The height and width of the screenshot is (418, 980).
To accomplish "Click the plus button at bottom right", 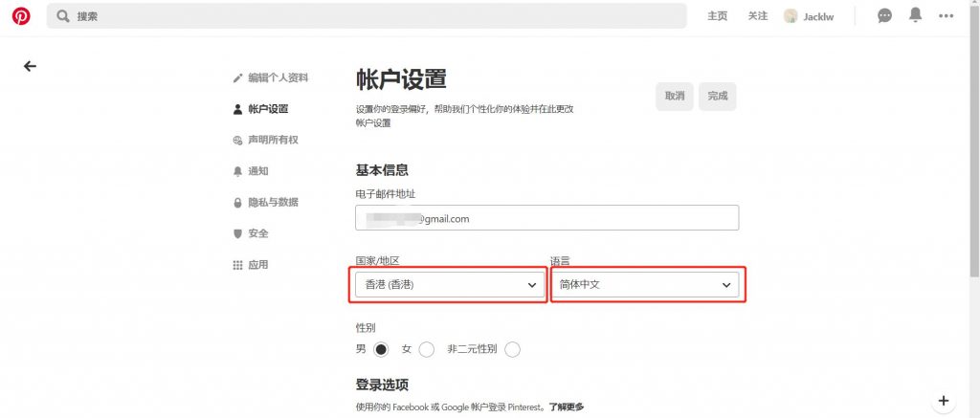I will click(943, 400).
